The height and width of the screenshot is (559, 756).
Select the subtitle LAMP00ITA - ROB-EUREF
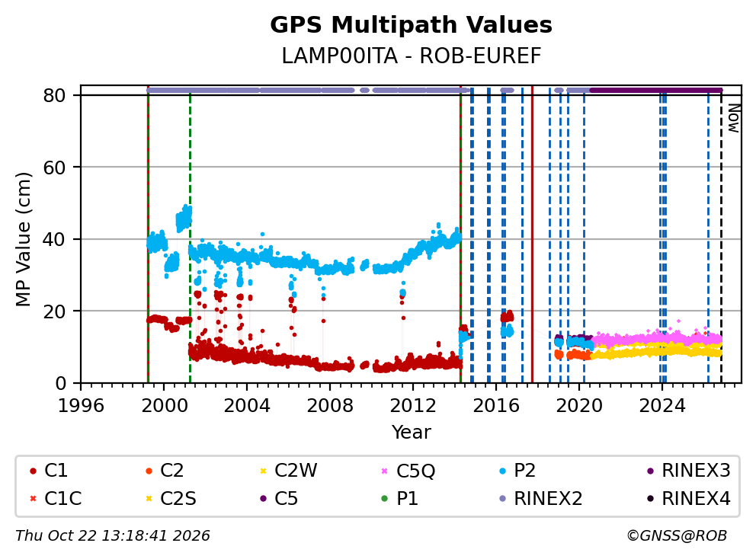[412, 56]
